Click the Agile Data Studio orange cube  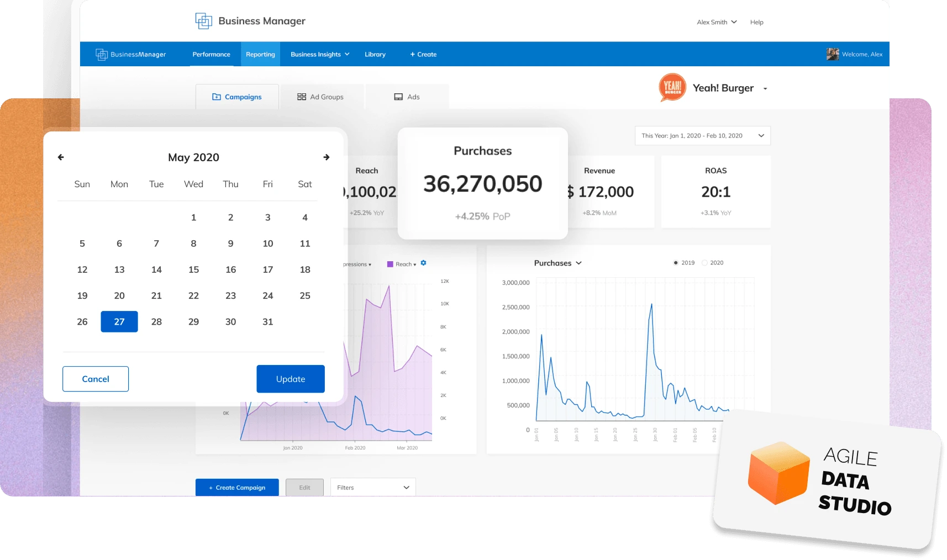point(778,473)
